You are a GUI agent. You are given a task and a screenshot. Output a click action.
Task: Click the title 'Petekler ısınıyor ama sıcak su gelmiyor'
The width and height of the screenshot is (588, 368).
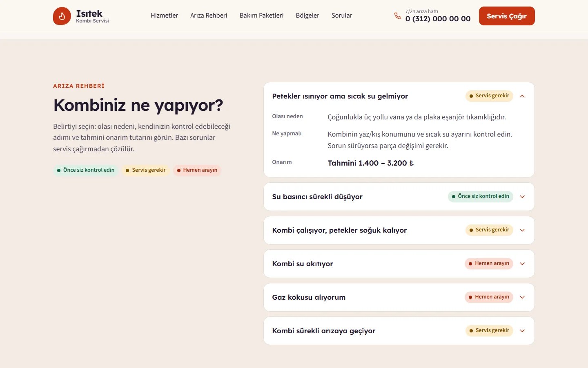pos(340,96)
